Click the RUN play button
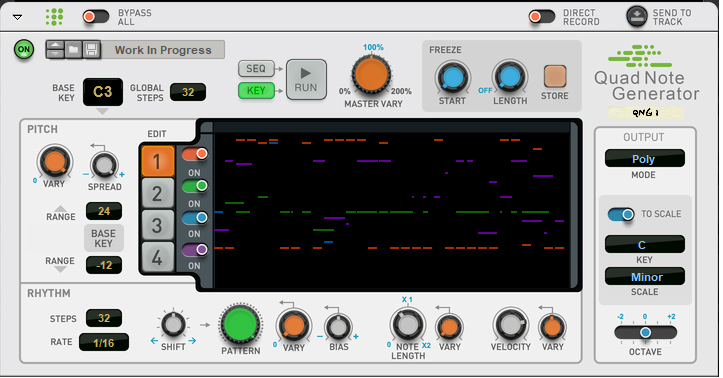Screen dimensions: 723x378 pos(306,79)
